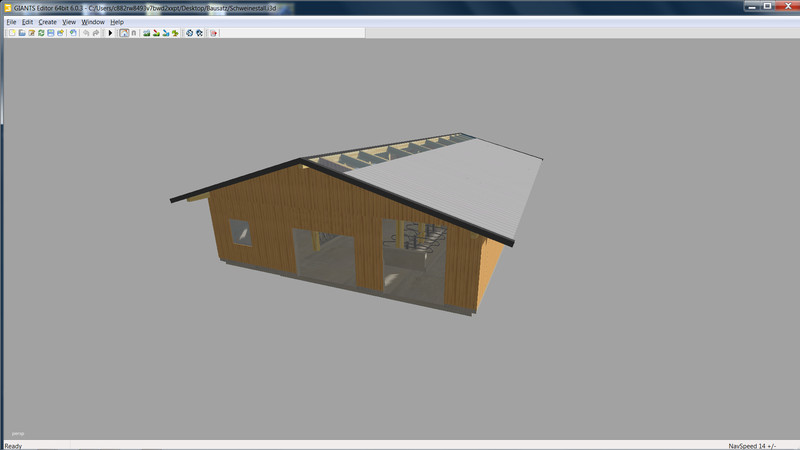
Task: Click the Open file folder icon
Action: click(x=21, y=33)
